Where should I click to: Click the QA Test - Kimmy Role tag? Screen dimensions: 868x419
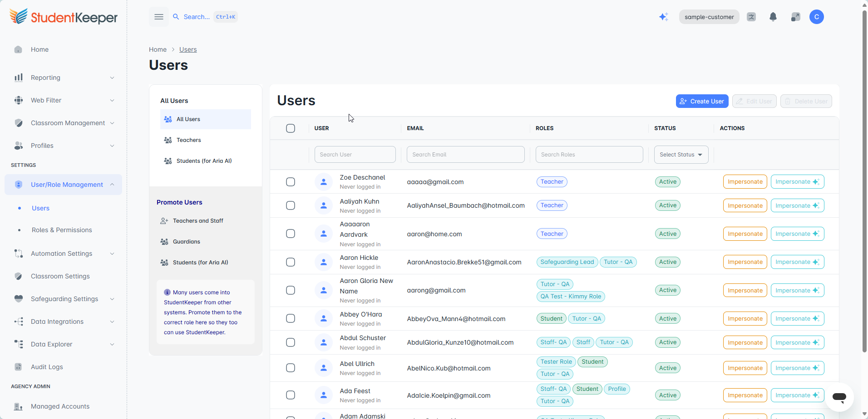click(571, 297)
